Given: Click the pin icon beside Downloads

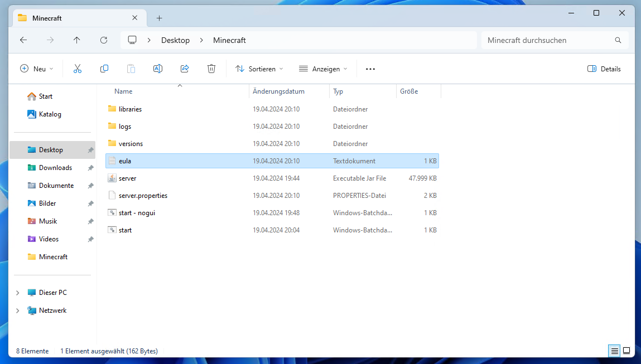Looking at the screenshot, I should [91, 168].
